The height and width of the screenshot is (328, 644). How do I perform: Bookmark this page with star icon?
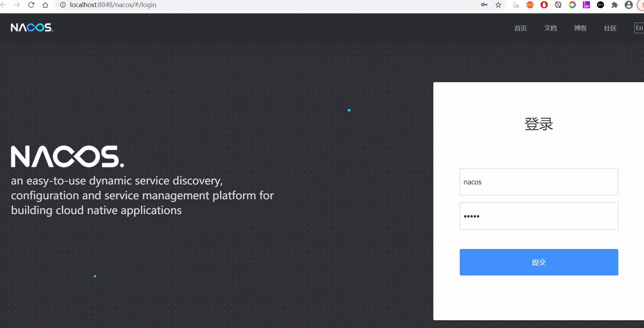click(x=498, y=5)
